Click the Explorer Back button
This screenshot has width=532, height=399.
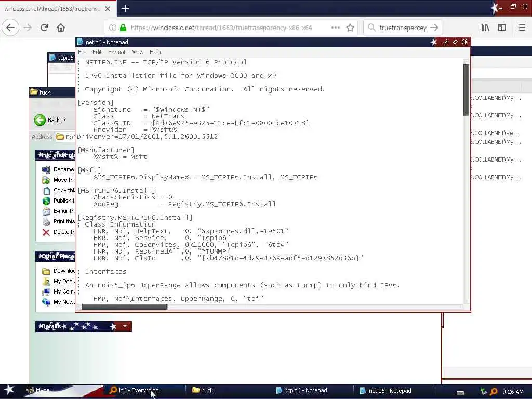pyautogui.click(x=47, y=120)
